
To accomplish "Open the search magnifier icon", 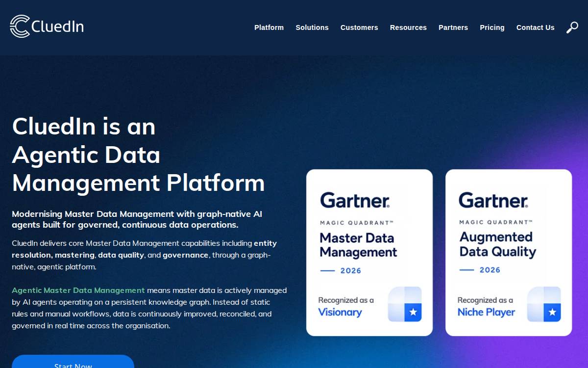I will coord(572,27).
